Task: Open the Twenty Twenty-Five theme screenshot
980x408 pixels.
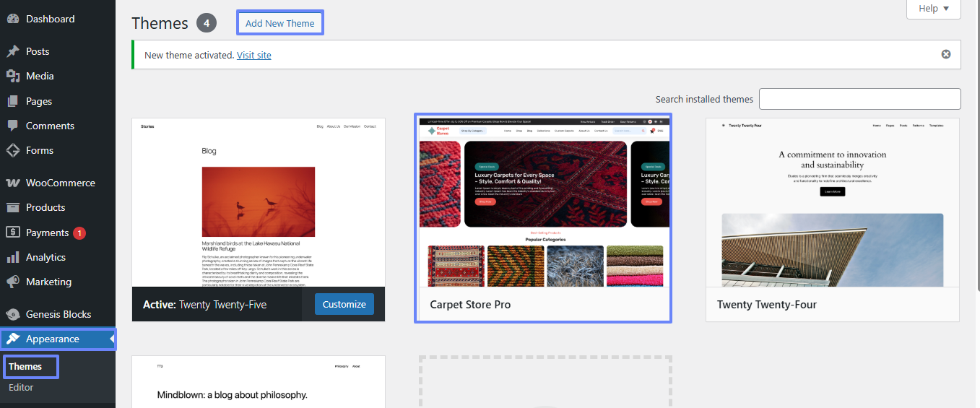Action: tap(259, 203)
